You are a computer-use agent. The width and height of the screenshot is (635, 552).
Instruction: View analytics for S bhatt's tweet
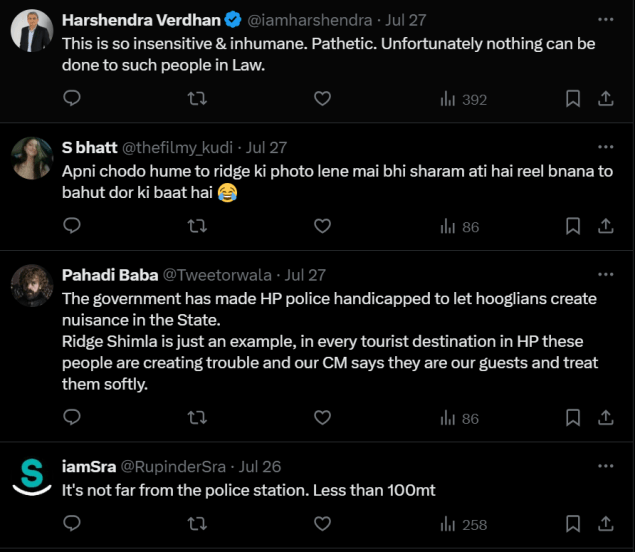coord(459,226)
